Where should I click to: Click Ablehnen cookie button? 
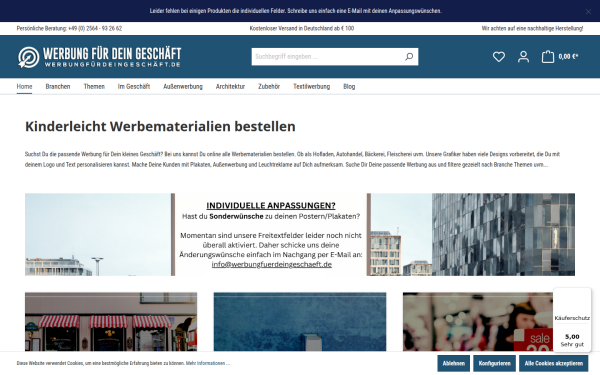point(453,363)
